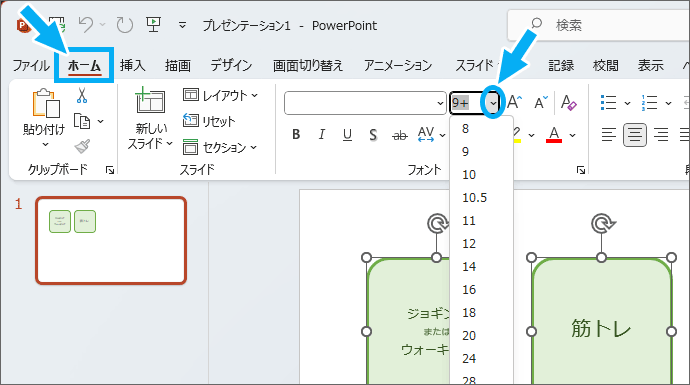
Task: Switch to the 画面切り替え (Transitions) tab
Action: click(x=308, y=66)
